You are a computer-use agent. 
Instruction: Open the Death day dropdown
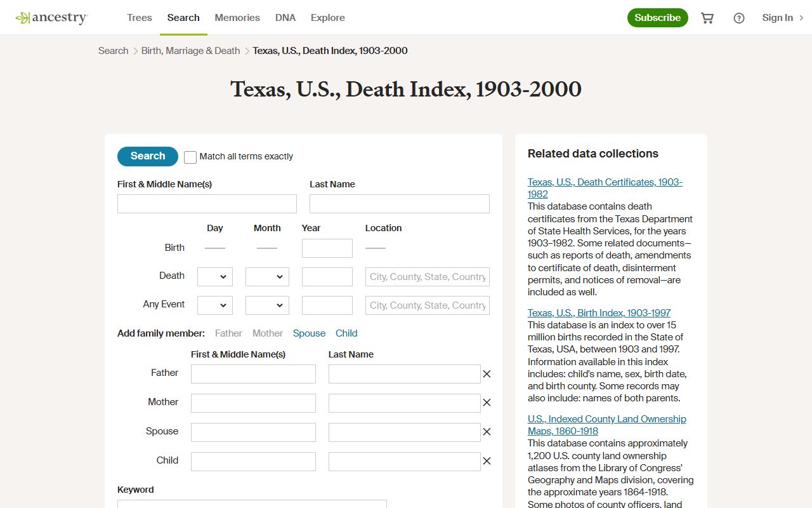pos(215,277)
